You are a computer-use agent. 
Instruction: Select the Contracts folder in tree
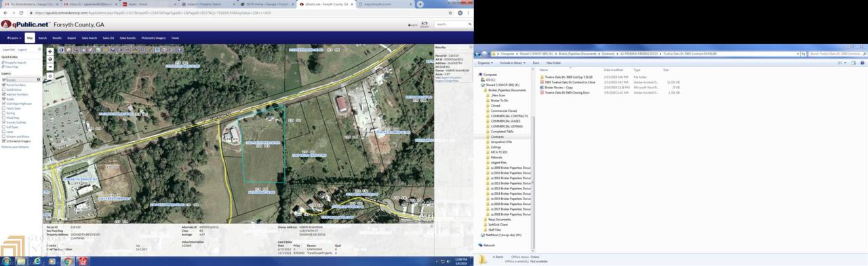(x=497, y=136)
